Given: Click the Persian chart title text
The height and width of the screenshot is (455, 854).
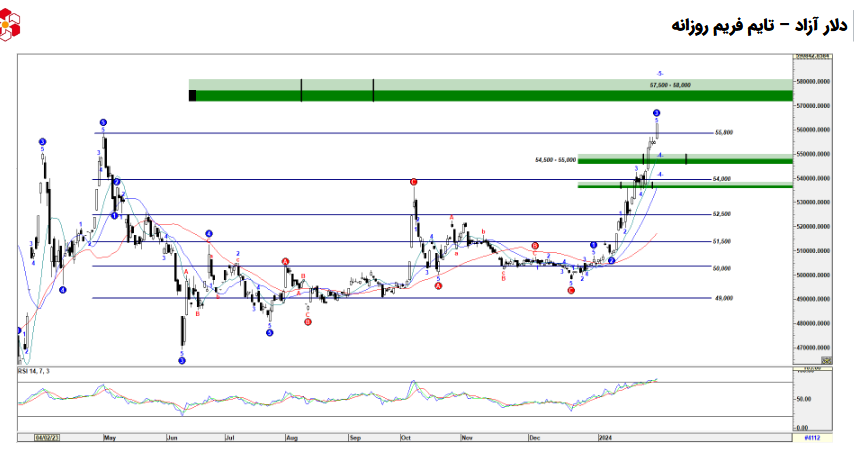Looking at the screenshot, I should coord(759,24).
